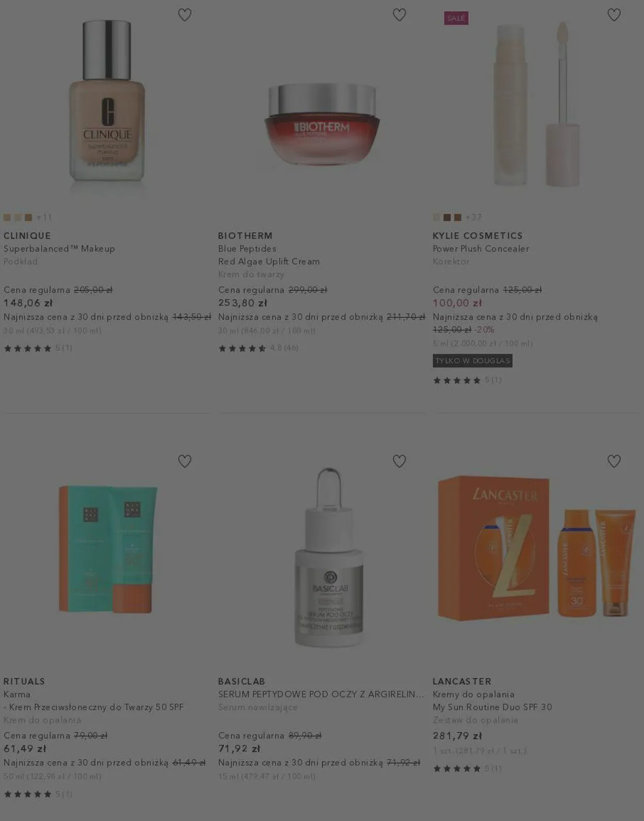This screenshot has height=821, width=644.
Task: Favorite the Biotherm Blue Peptides cream
Action: [x=399, y=15]
